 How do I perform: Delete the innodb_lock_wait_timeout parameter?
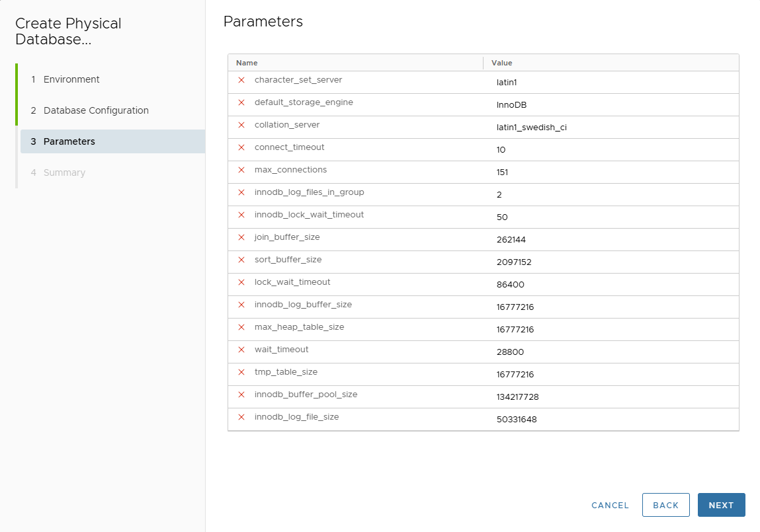pos(241,215)
